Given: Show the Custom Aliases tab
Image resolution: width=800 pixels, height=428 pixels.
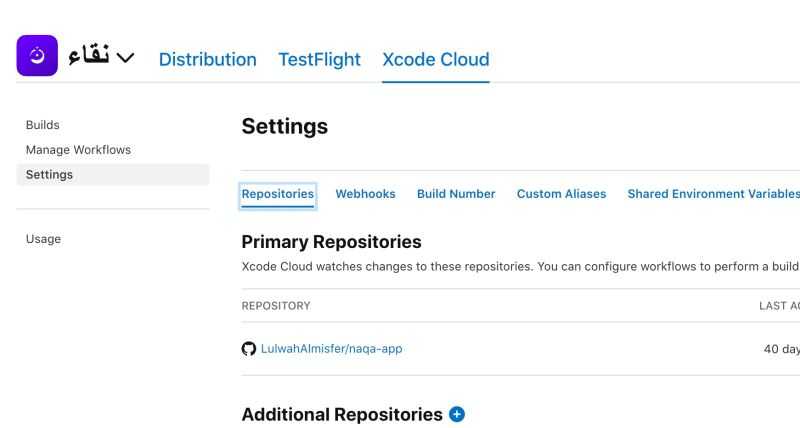Looking at the screenshot, I should point(561,194).
